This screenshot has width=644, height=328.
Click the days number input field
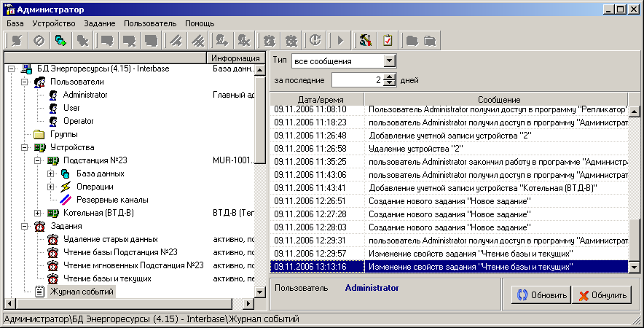pyautogui.click(x=358, y=79)
